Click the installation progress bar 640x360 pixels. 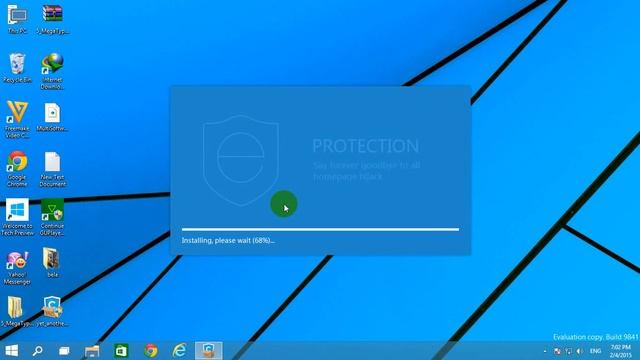[320, 229]
